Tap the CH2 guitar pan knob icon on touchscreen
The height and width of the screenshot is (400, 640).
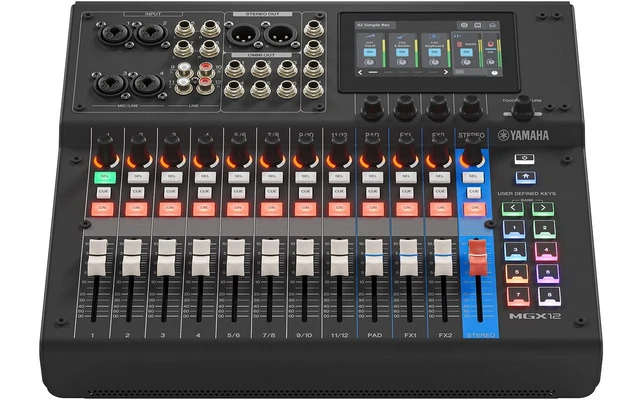402,62
